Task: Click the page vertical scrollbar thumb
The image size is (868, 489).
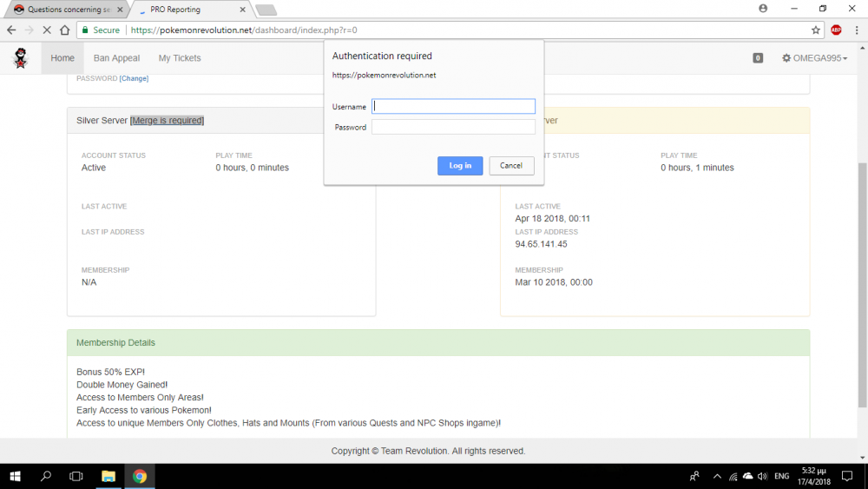Action: pyautogui.click(x=863, y=285)
